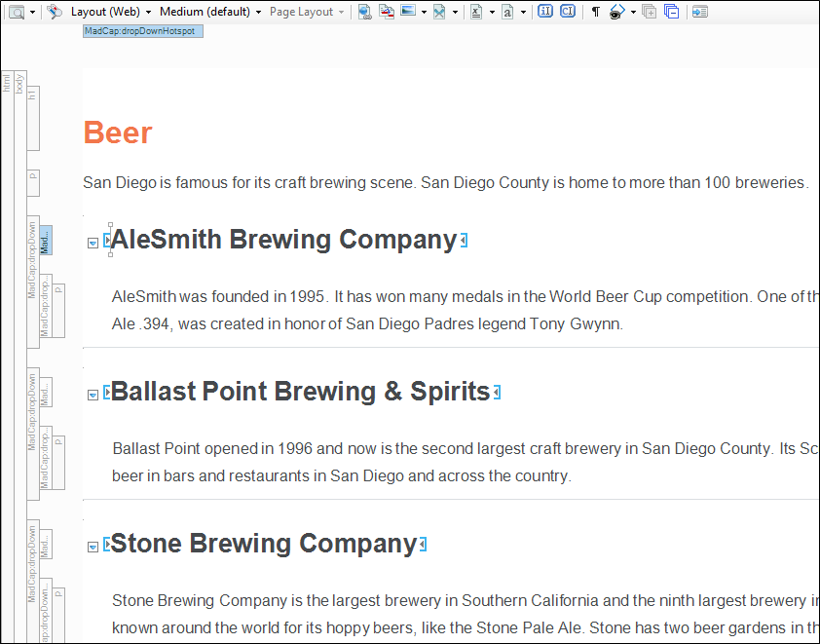Click the 'Stone Brewing Company is the largest' paragraph
Viewport: 820px width, 644px height.
point(466,614)
